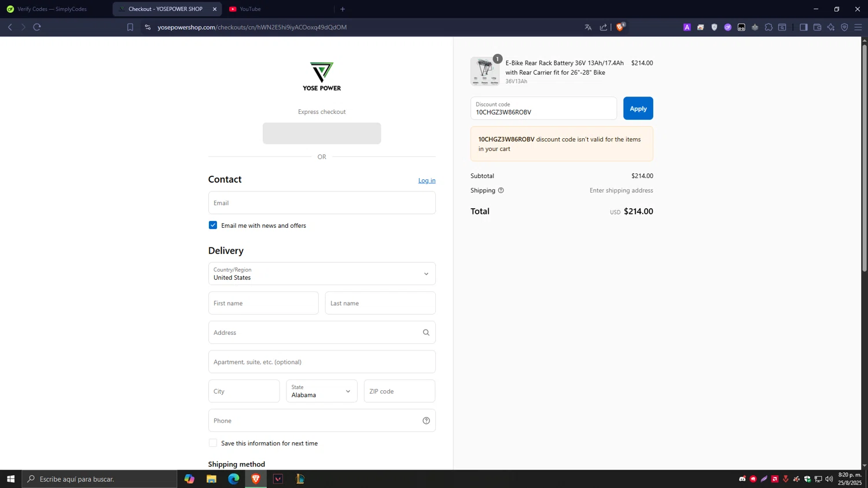The height and width of the screenshot is (488, 868).
Task: Bookmark this page with the bookmark icon
Action: pos(130,27)
